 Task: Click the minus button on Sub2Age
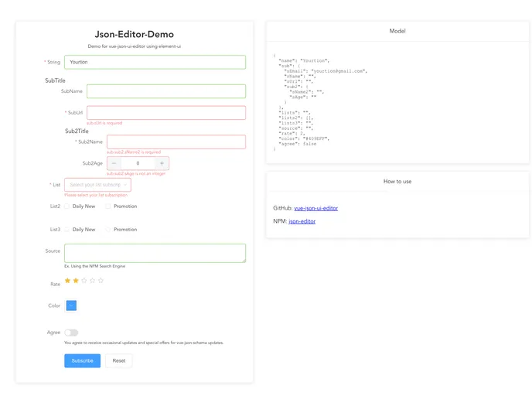point(114,163)
